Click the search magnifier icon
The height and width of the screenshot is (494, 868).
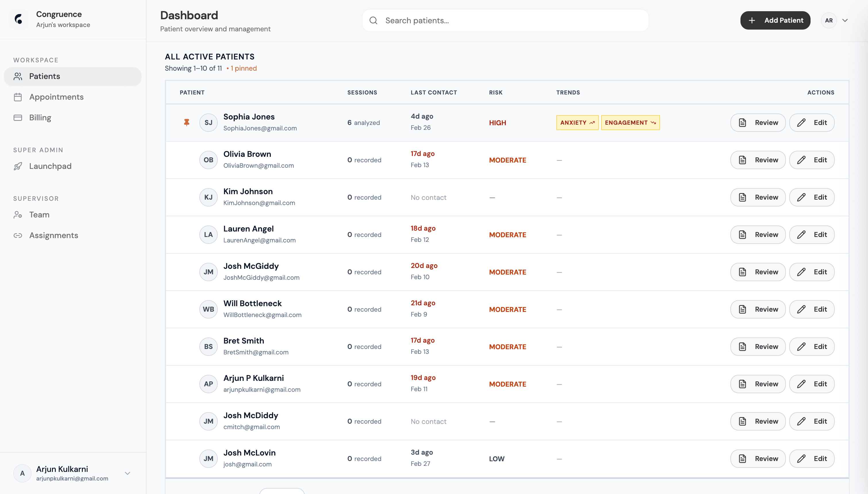click(x=373, y=20)
